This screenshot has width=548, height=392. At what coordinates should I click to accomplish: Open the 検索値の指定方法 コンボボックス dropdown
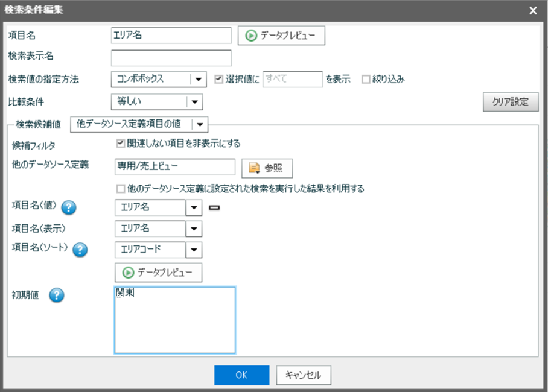tap(197, 79)
